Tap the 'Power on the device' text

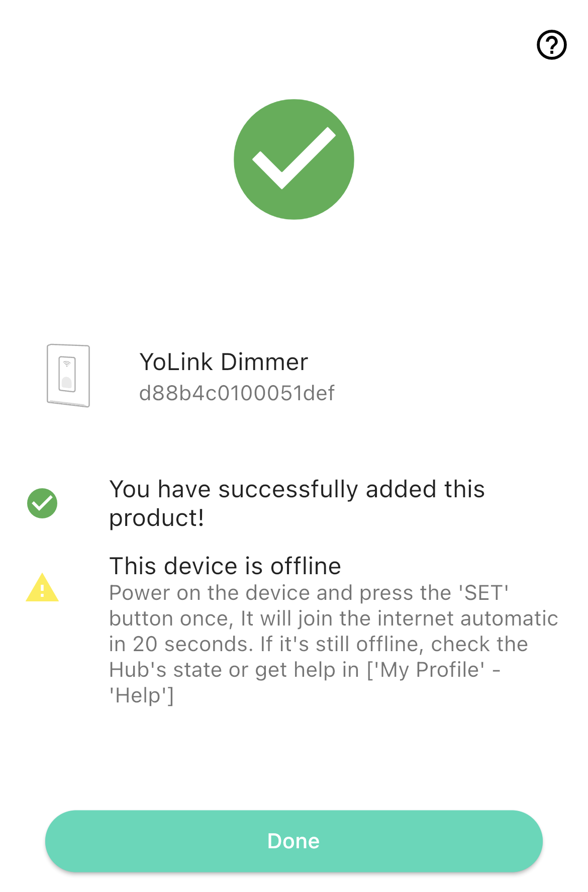coord(210,593)
